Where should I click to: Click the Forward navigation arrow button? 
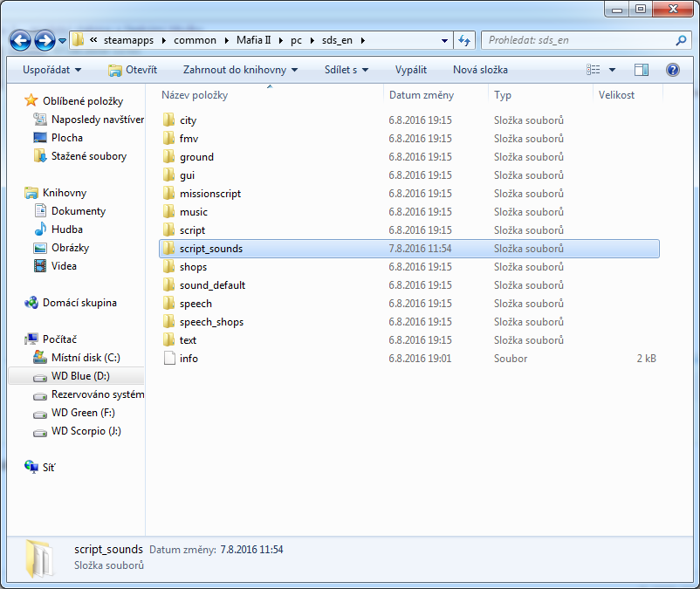click(x=45, y=40)
